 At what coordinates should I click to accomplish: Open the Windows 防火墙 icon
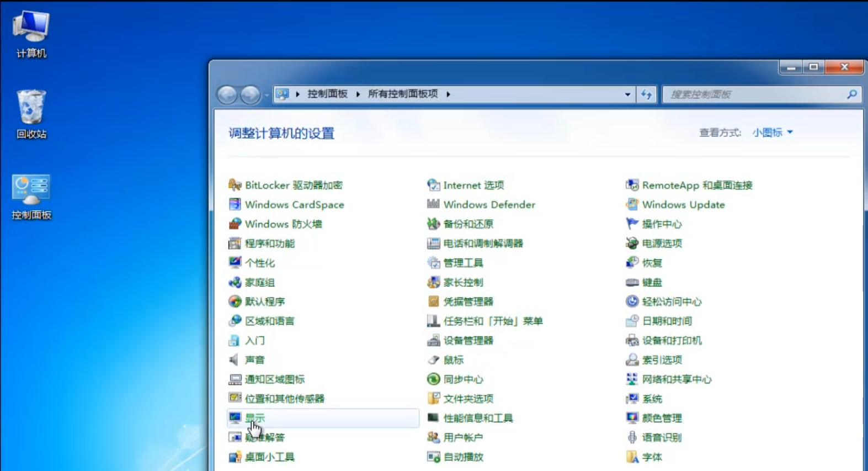(235, 224)
